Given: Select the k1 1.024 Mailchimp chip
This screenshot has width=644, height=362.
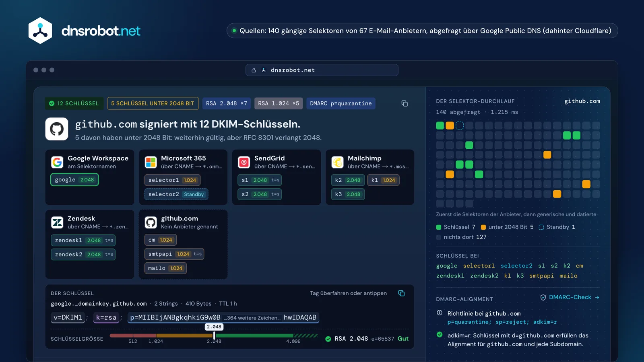Looking at the screenshot, I should point(383,180).
